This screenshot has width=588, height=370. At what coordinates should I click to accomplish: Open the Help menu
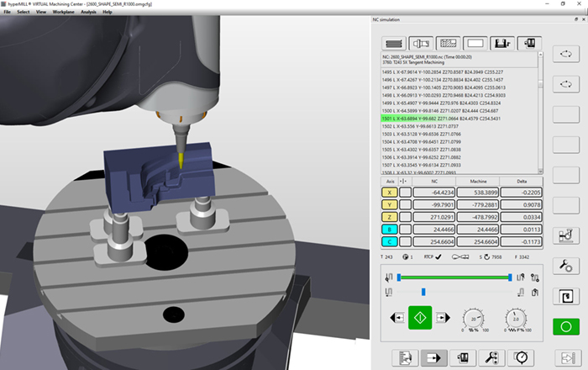tap(108, 12)
